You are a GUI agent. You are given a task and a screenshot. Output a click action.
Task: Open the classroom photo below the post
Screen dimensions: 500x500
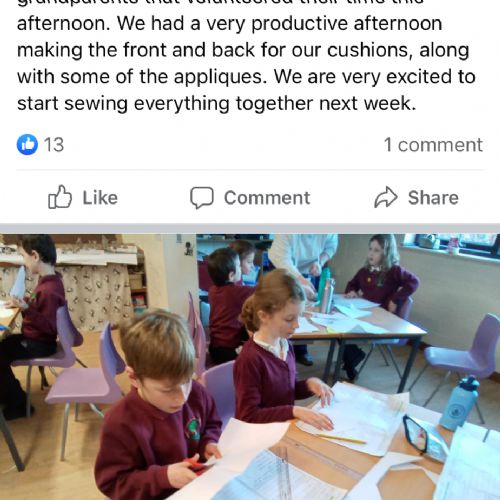click(x=250, y=367)
